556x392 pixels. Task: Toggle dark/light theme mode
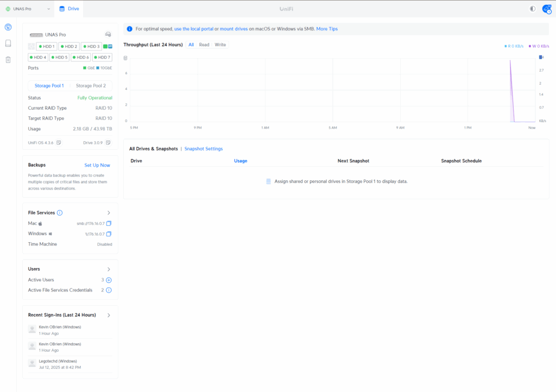pyautogui.click(x=532, y=9)
